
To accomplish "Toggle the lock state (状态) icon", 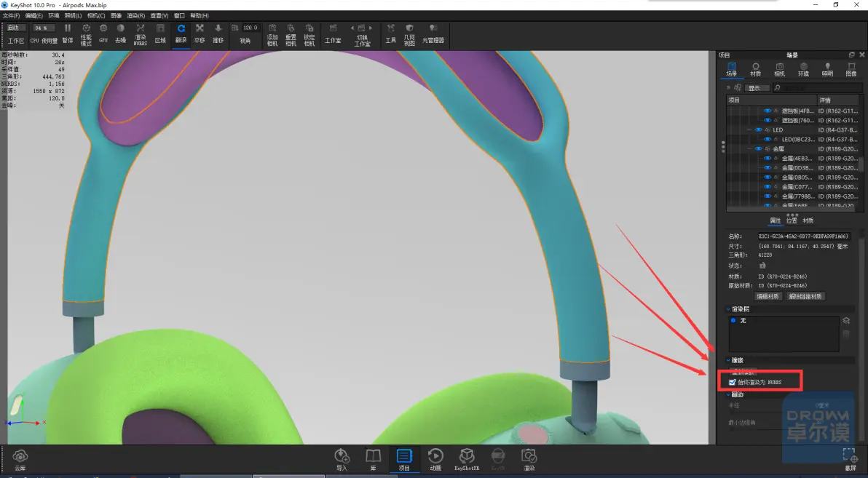I will click(x=762, y=266).
